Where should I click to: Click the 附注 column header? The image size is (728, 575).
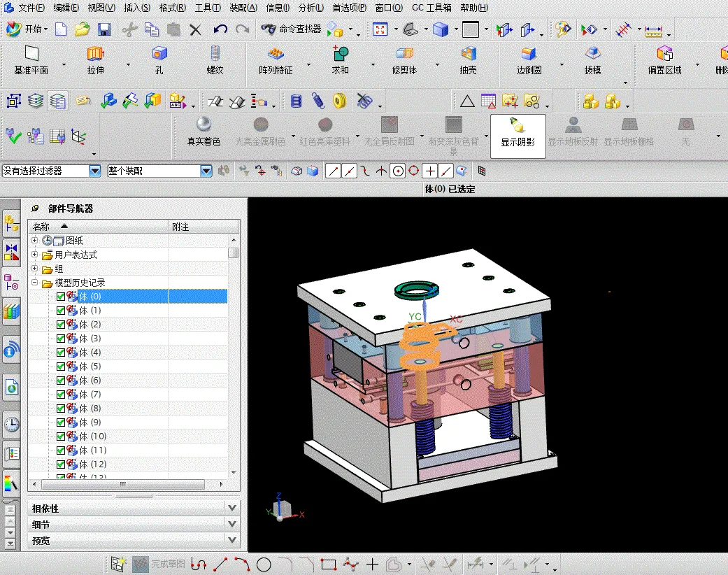pos(203,227)
